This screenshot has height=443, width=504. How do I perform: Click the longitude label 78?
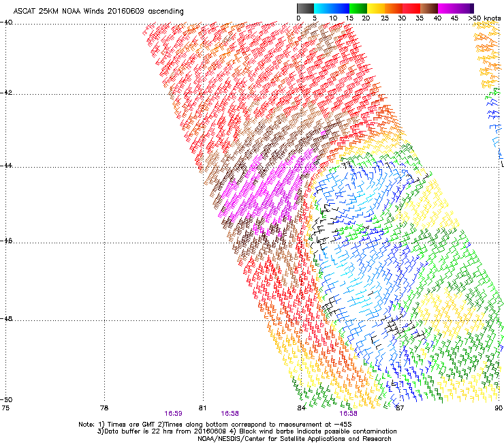104,408
